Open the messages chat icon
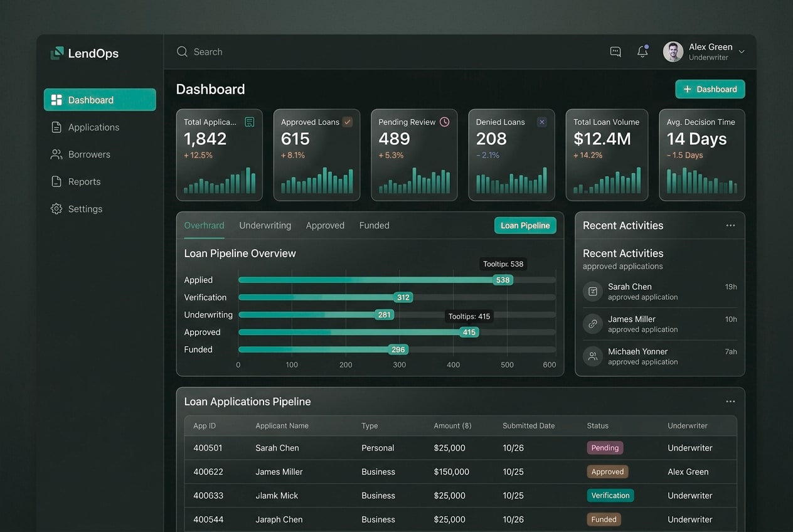 615,52
